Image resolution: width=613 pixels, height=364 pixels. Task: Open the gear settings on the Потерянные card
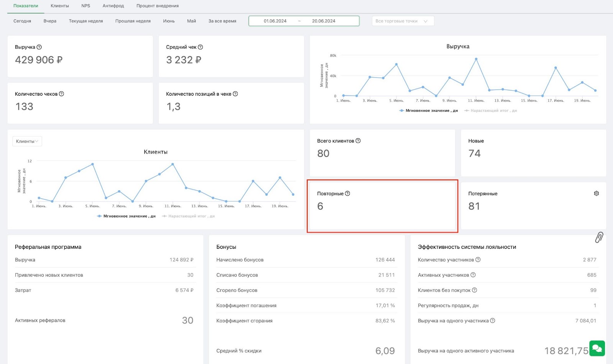(x=597, y=193)
